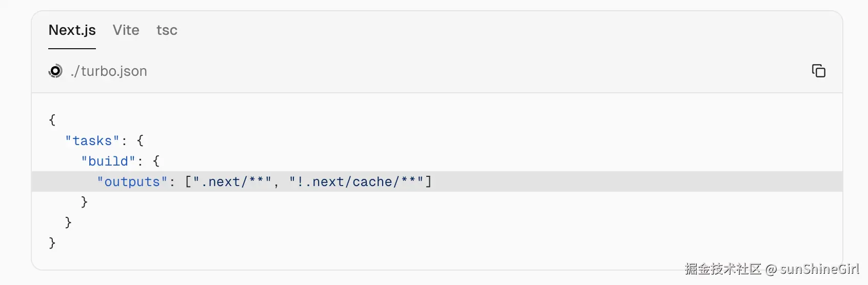This screenshot has width=868, height=285.
Task: Select the Next.js tab
Action: tap(72, 30)
